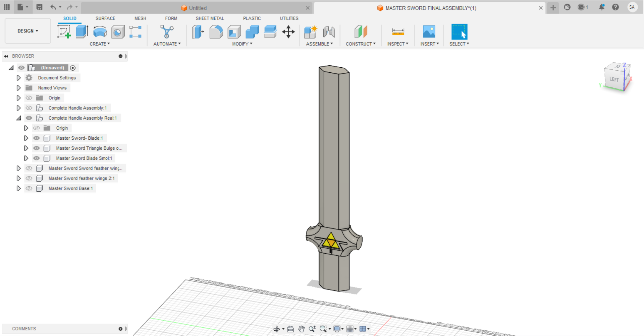Select the Shell tool icon
This screenshot has height=336, width=644.
234,32
